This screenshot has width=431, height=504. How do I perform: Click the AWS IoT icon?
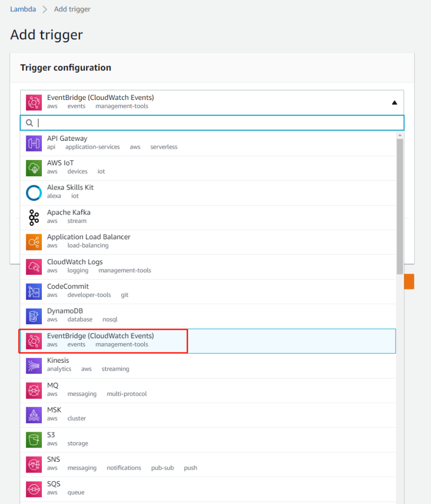click(34, 168)
